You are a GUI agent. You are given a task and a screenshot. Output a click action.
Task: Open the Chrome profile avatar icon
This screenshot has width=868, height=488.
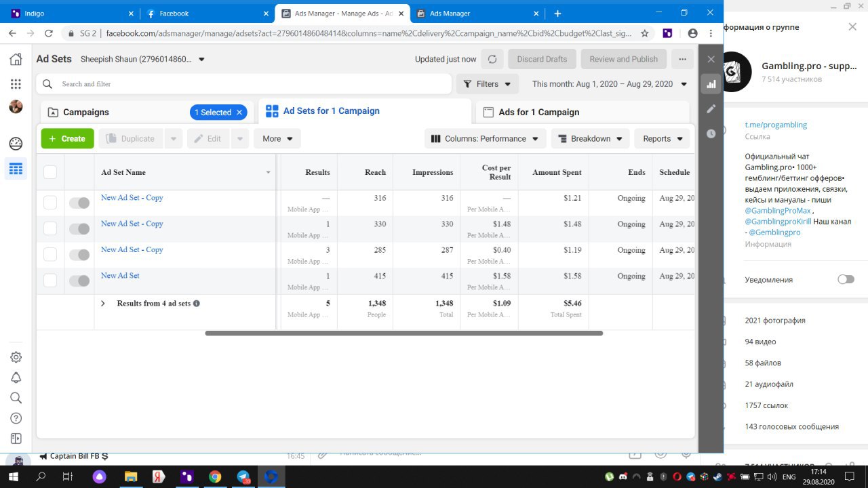pyautogui.click(x=692, y=33)
